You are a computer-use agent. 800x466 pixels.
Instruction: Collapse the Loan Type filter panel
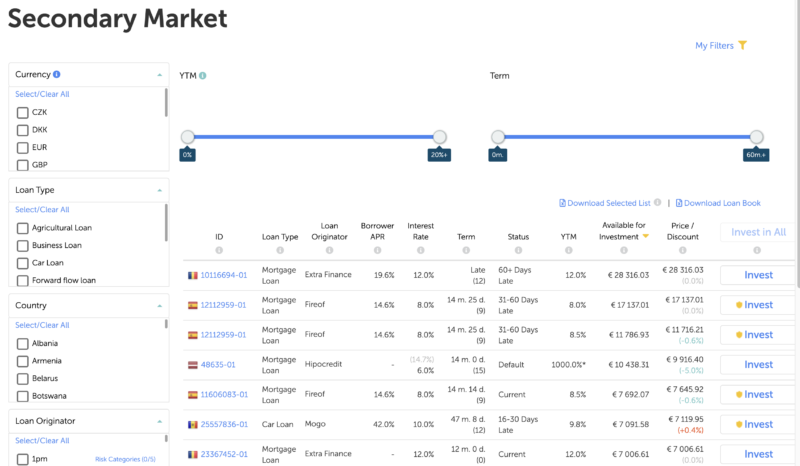[x=160, y=190]
